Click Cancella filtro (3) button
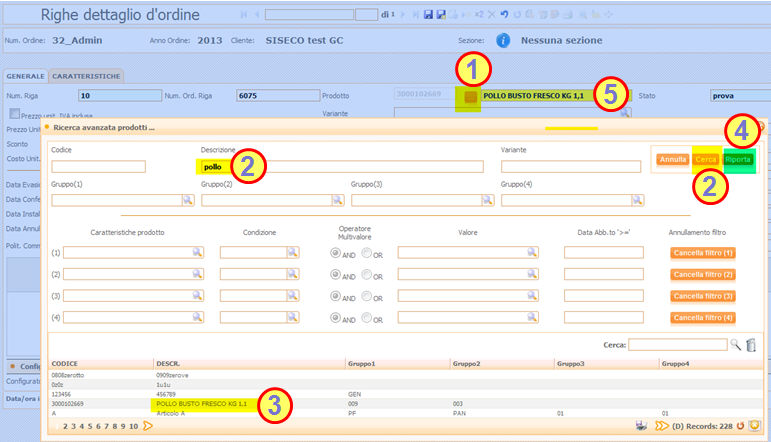Viewport: 771px width, 442px height. tap(702, 297)
